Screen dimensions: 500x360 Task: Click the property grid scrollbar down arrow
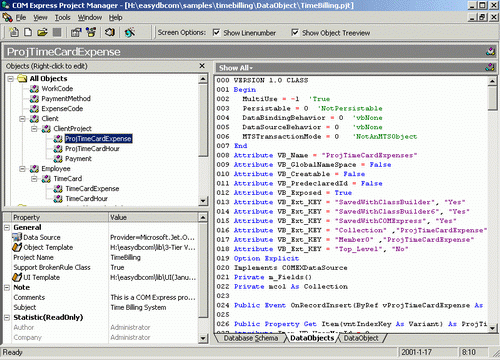click(203, 338)
